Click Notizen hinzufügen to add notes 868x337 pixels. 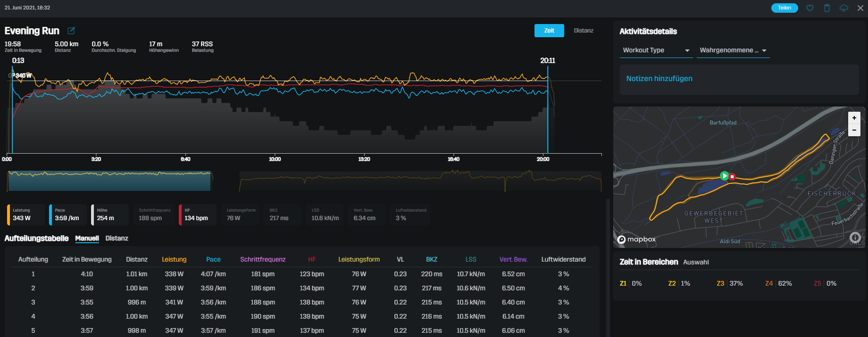pos(659,79)
